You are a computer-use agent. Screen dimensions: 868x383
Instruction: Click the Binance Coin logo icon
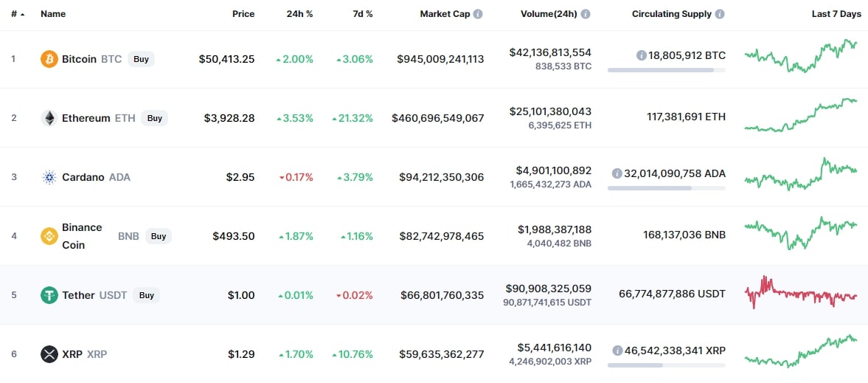click(x=49, y=236)
